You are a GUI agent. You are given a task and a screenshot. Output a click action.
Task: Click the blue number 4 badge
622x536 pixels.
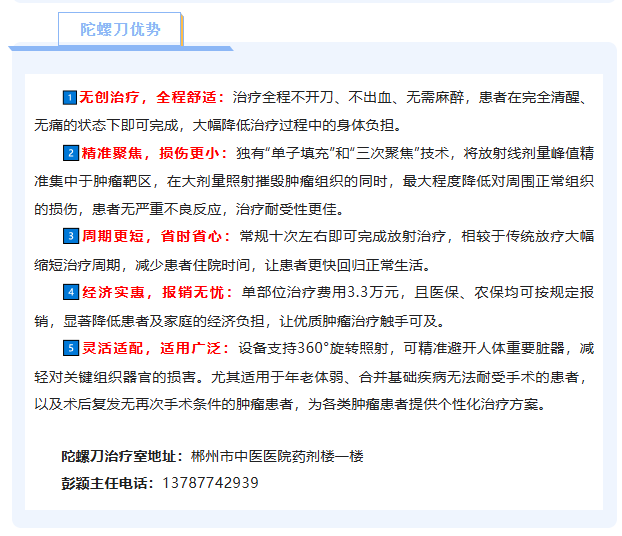pos(70,293)
